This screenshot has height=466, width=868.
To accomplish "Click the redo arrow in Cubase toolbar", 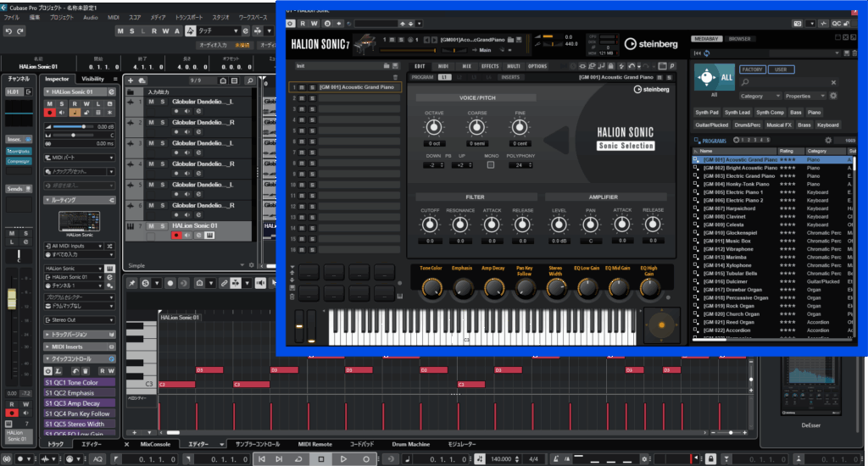I will click(x=20, y=31).
